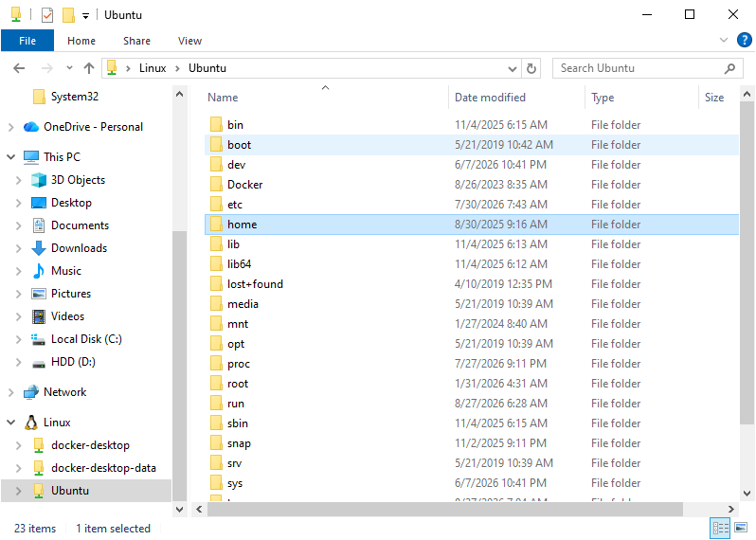Select the 3D Objects cube icon
This screenshot has height=540, width=756.
point(39,180)
